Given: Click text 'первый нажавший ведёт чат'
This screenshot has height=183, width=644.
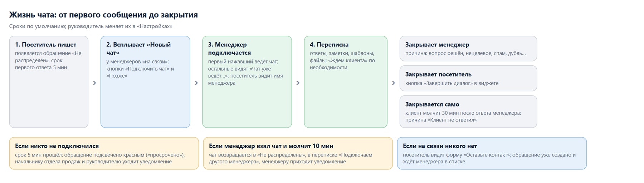Looking at the screenshot, I should click(x=242, y=62).
